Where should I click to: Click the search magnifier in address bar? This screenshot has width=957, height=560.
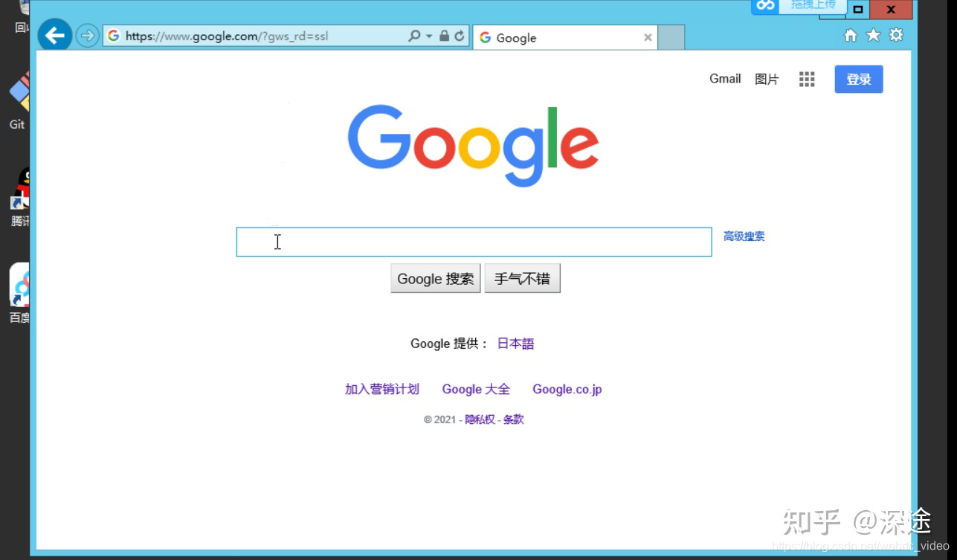point(414,36)
